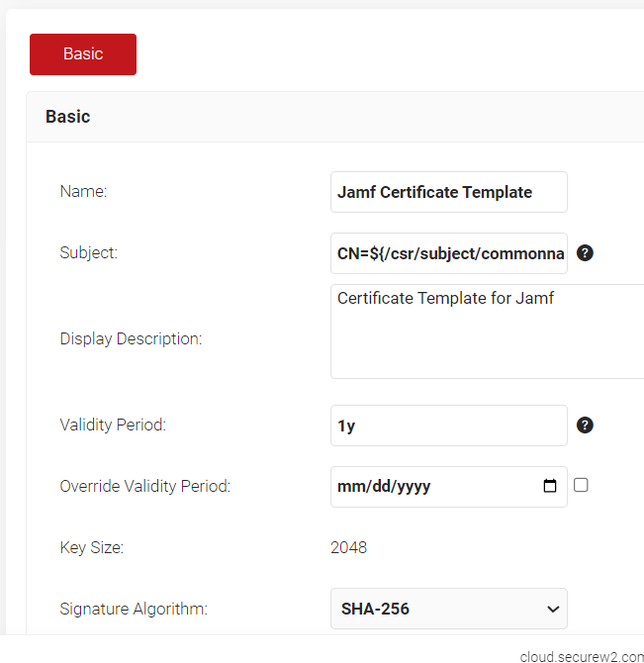The height and width of the screenshot is (663, 644).
Task: Click the Signature Algorithm: label
Action: [134, 609]
